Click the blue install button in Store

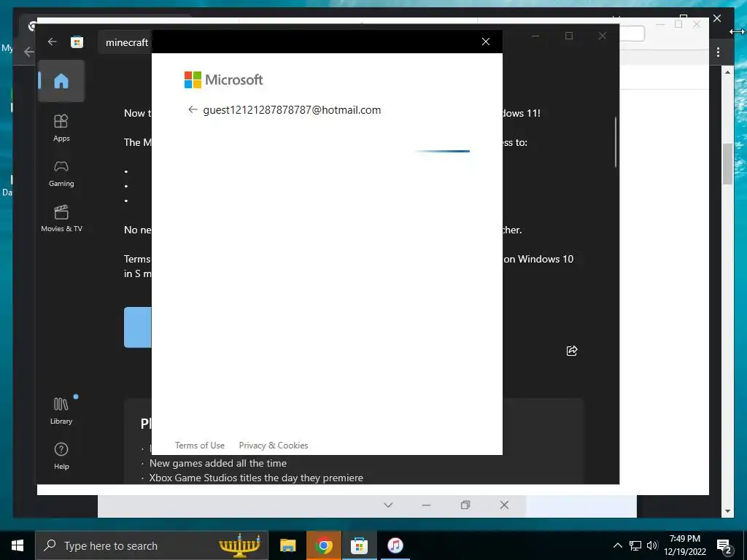click(138, 327)
